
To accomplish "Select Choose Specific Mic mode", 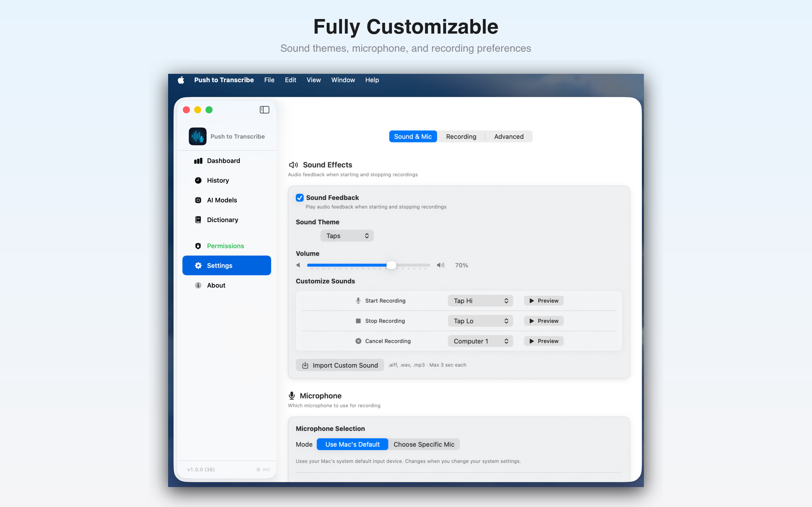I will [424, 444].
